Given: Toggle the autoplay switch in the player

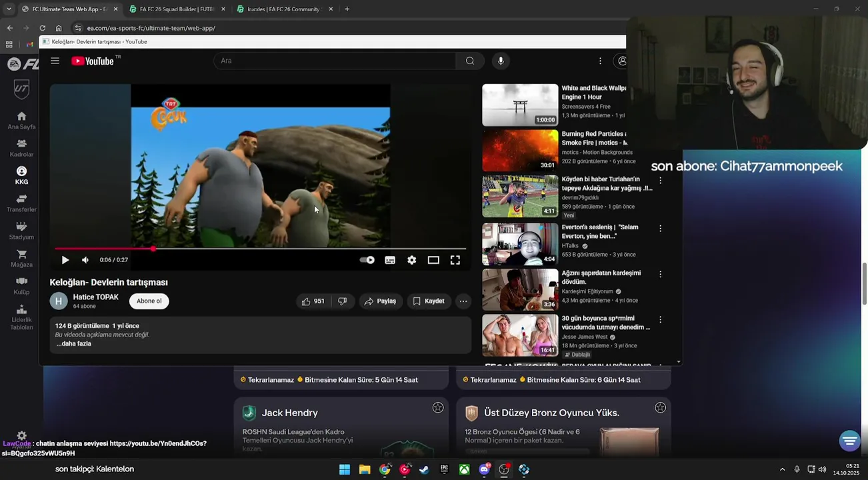Looking at the screenshot, I should pyautogui.click(x=367, y=260).
